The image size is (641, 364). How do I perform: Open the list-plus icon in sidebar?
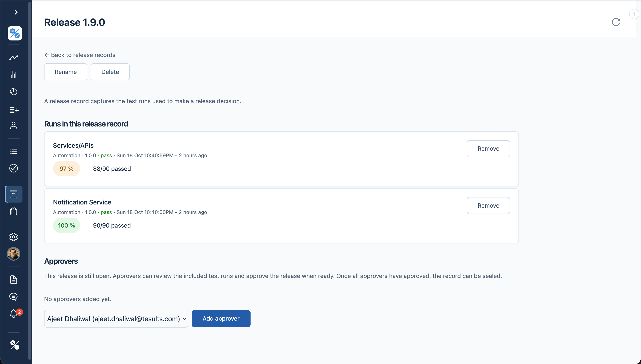14,110
